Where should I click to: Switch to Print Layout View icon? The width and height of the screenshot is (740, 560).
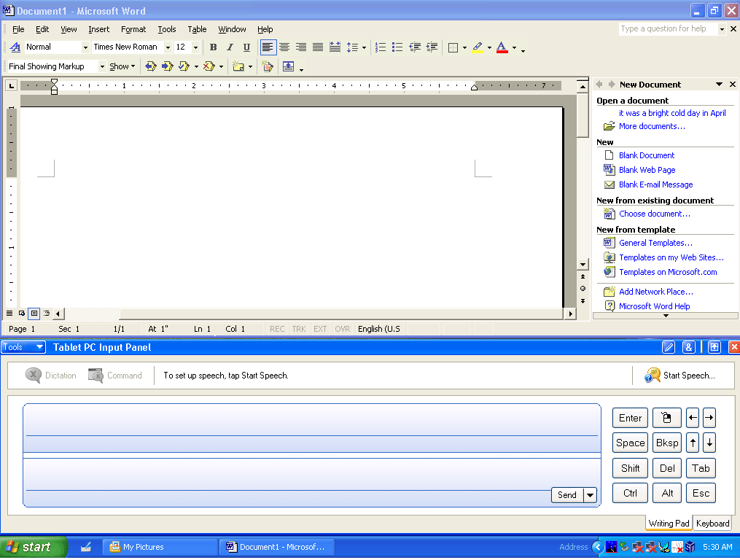34,314
